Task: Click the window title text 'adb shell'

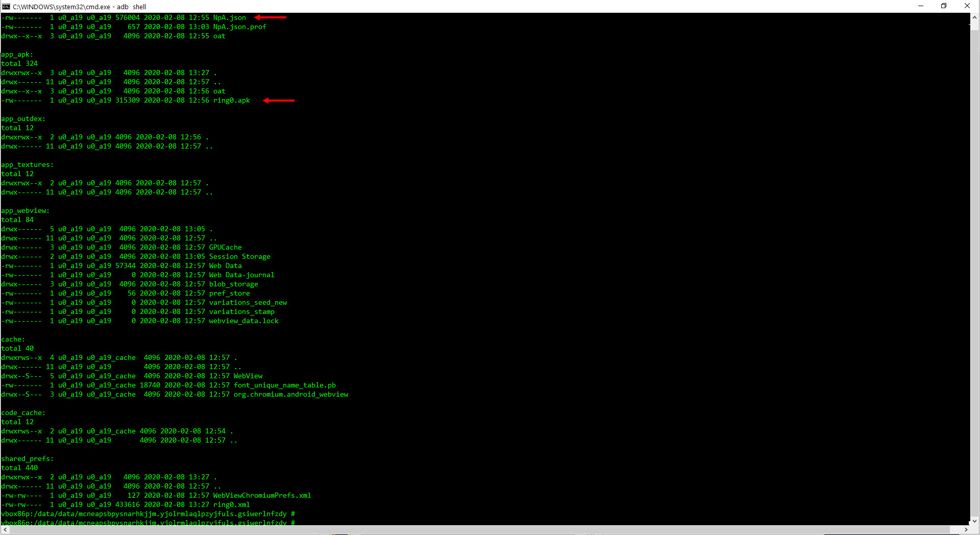Action: tap(132, 7)
